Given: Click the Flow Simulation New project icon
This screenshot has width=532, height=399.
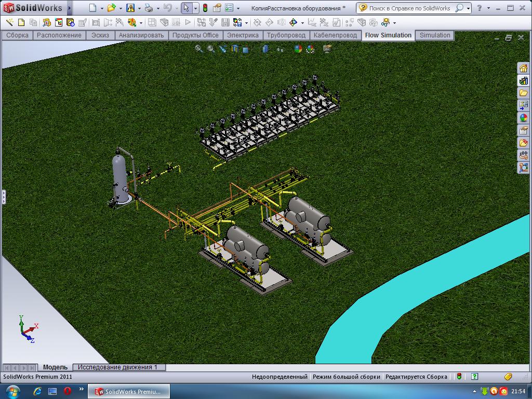Looking at the screenshot, I should point(21,23).
